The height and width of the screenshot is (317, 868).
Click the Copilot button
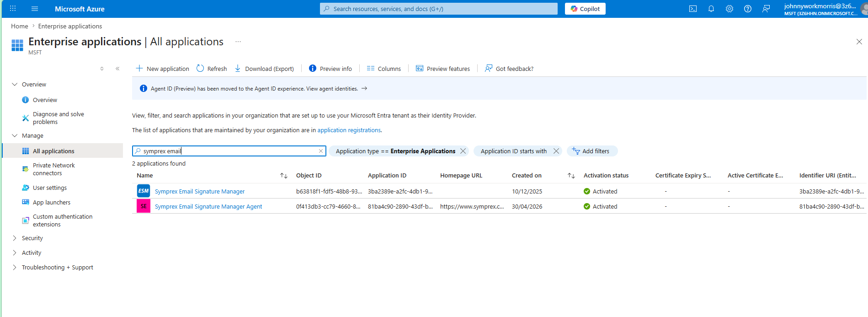[x=585, y=9]
